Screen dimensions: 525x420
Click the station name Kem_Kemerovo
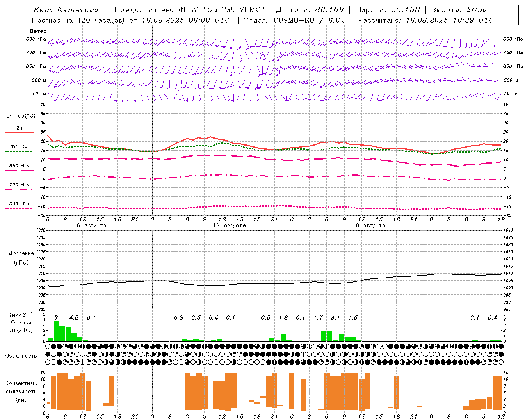66,10
